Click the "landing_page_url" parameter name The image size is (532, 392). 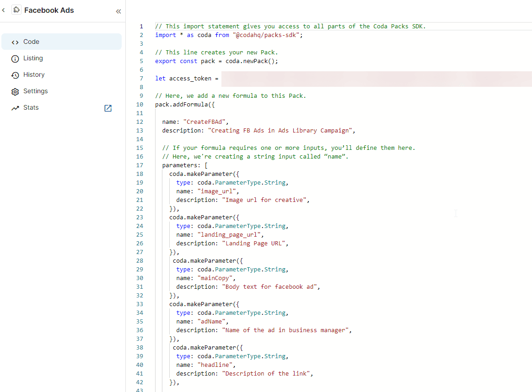click(229, 235)
